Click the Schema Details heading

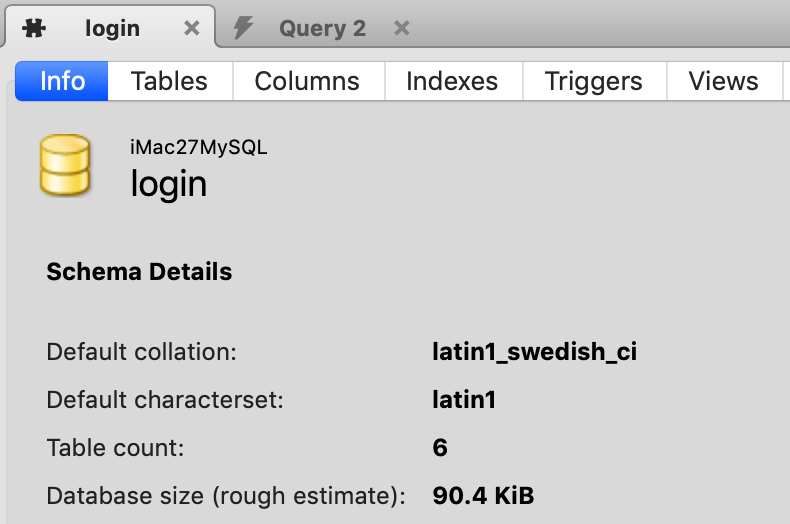(x=139, y=271)
